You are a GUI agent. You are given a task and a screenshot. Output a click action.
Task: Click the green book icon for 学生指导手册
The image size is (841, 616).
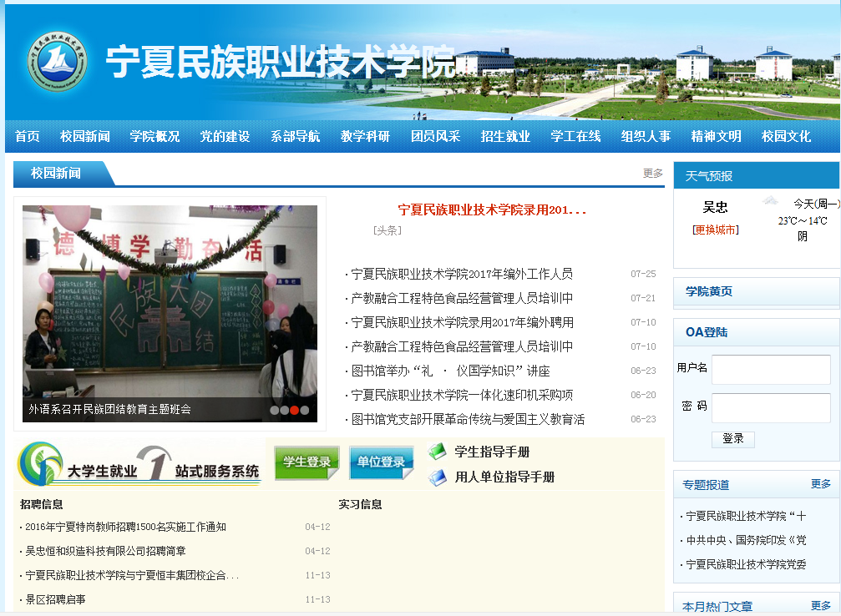[438, 452]
